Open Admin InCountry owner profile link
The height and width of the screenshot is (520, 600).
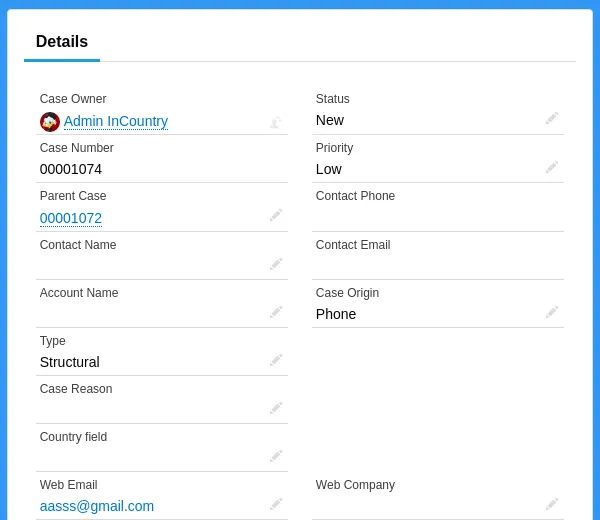pyautogui.click(x=116, y=121)
